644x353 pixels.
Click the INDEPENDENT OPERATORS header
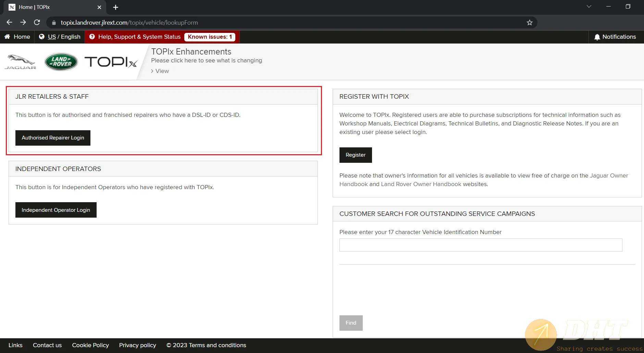tap(163, 169)
